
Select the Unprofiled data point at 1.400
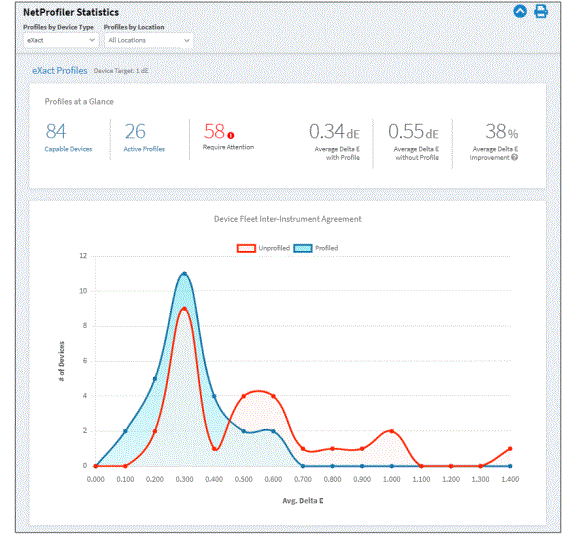(x=510, y=449)
